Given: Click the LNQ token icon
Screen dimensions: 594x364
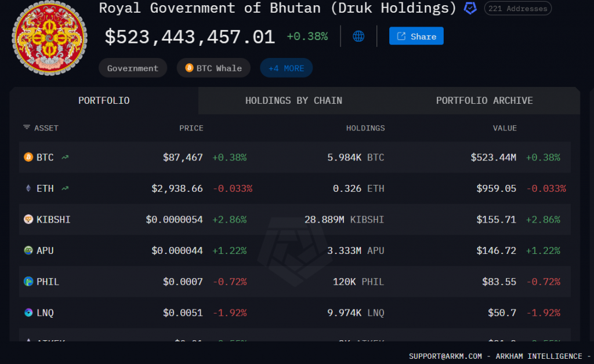Looking at the screenshot, I should pyautogui.click(x=28, y=313).
